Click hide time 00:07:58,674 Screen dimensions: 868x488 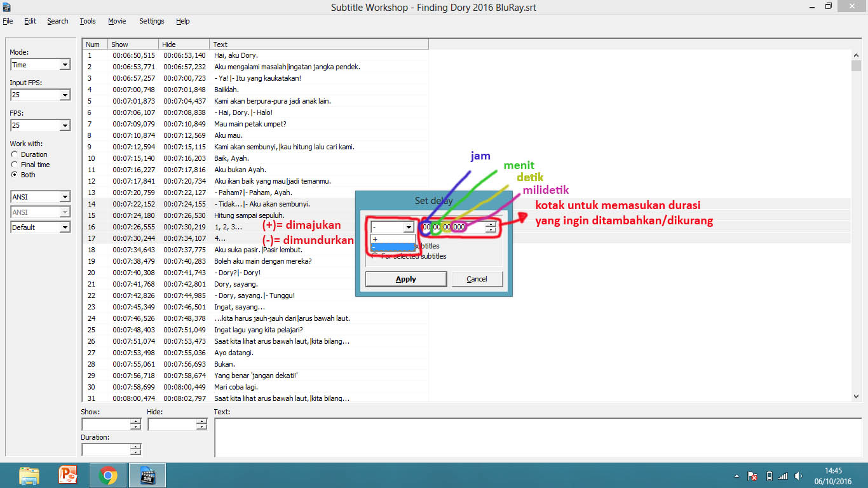click(x=184, y=376)
